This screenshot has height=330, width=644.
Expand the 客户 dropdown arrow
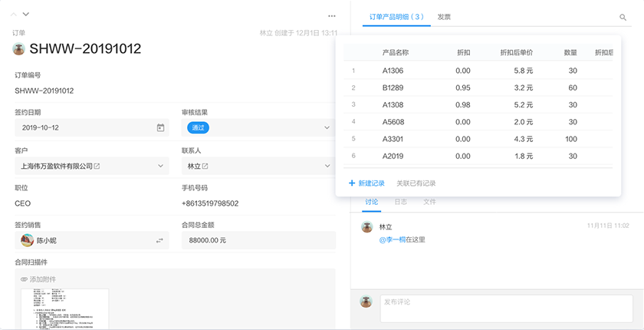click(160, 166)
